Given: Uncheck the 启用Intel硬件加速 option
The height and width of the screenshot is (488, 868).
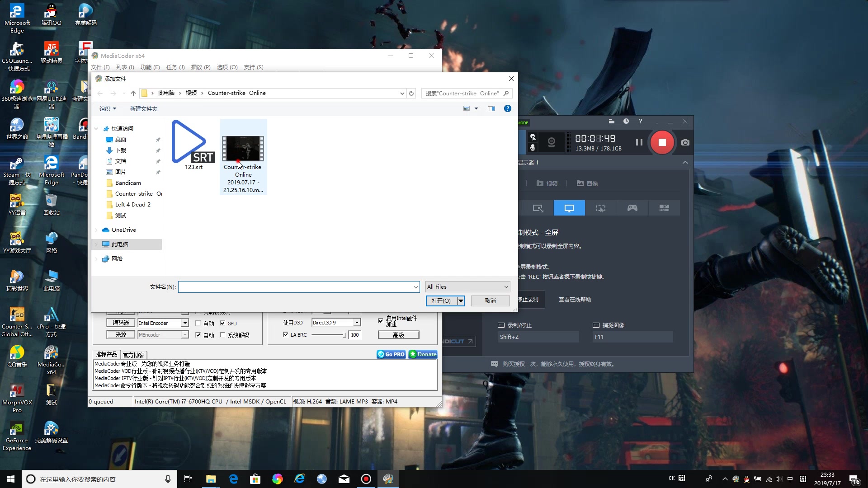Looking at the screenshot, I should click(381, 320).
